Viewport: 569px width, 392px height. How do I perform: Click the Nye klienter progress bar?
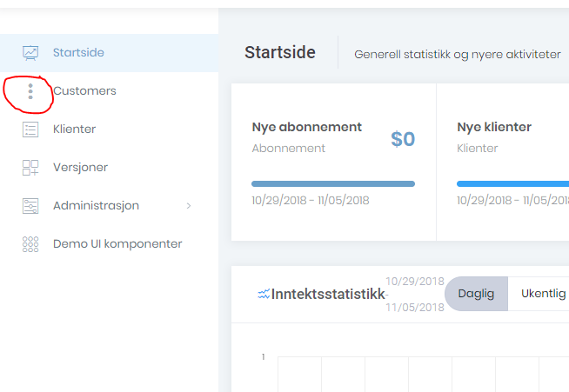[512, 183]
